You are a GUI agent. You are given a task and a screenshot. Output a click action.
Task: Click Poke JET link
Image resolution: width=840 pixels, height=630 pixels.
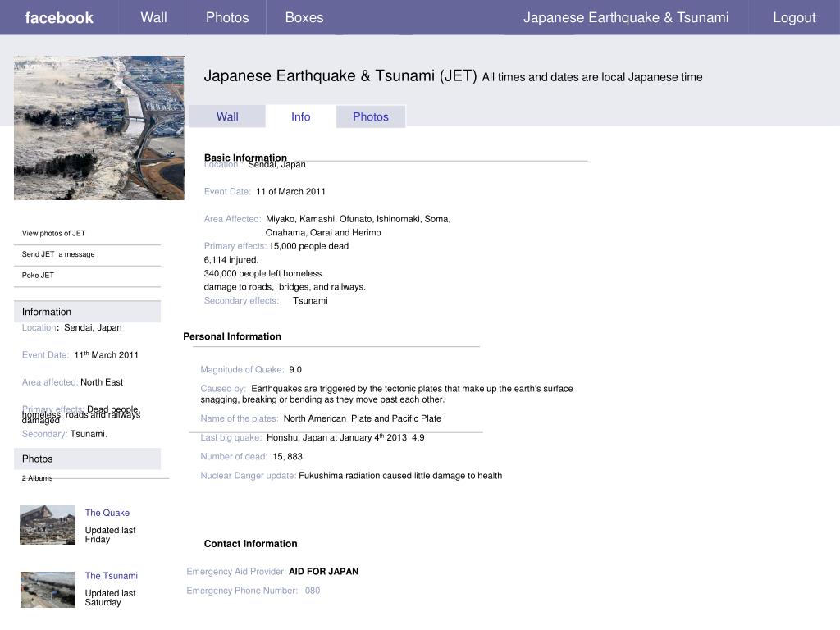[x=38, y=275]
